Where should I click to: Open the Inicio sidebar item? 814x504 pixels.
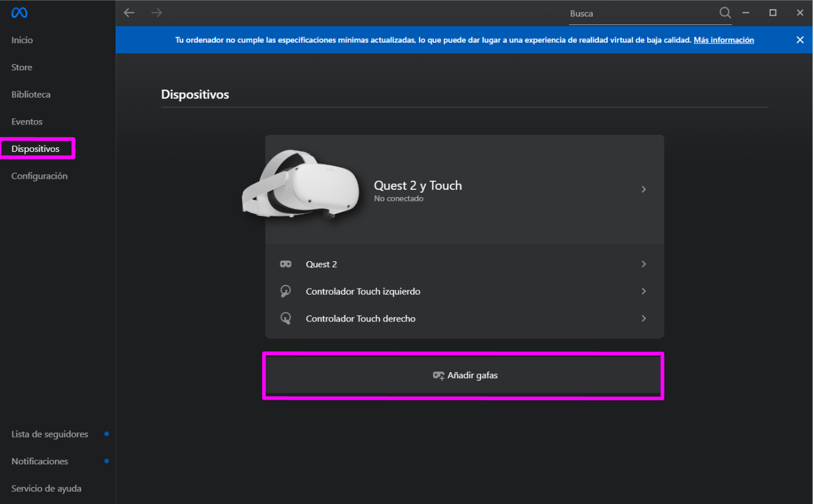pyautogui.click(x=22, y=40)
